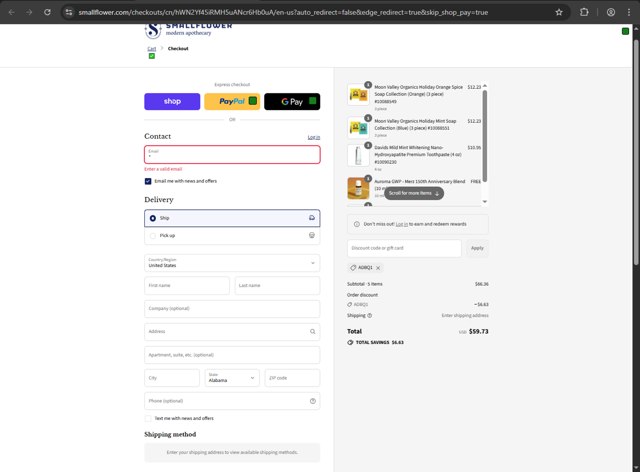The height and width of the screenshot is (472, 640).
Task: Click the Checkout breadcrumb
Action: pos(178,49)
